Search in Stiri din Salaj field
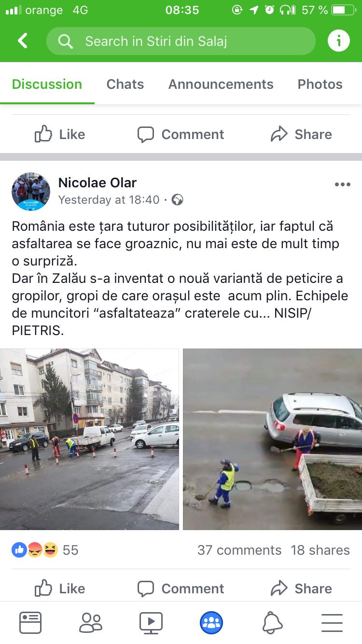This screenshot has width=362, height=644. coord(181,41)
